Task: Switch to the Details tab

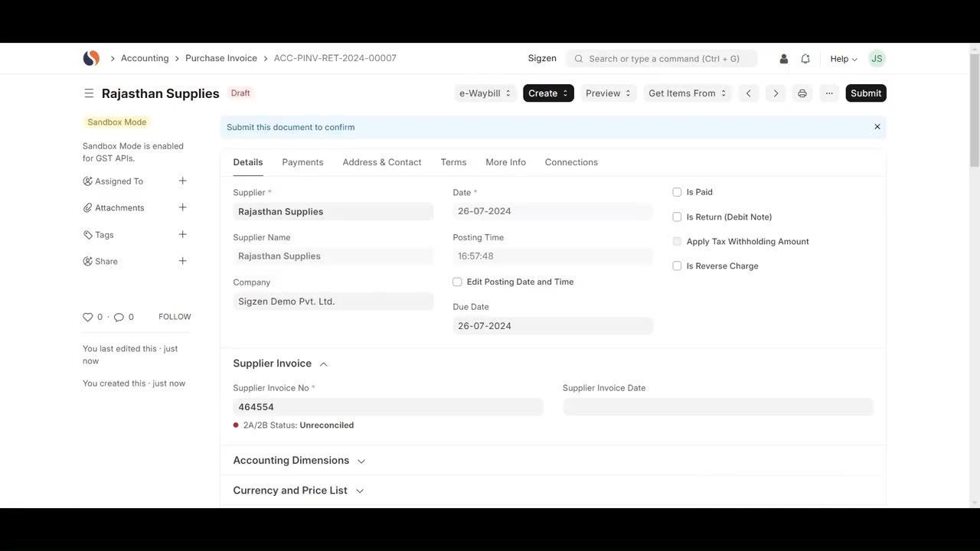Action: [x=248, y=162]
